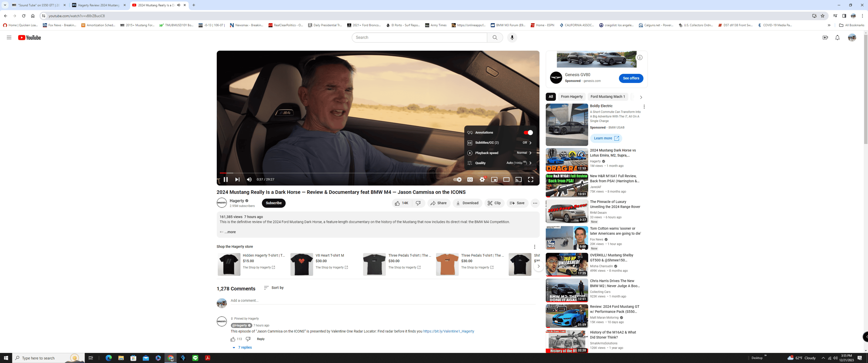868x363 pixels.
Task: Open Sort by comments dropdown
Action: [x=274, y=288]
